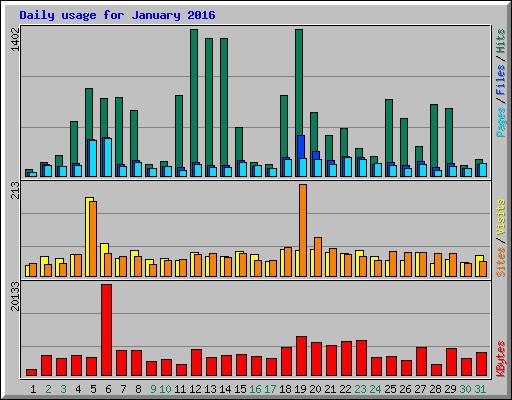
Task: Click green weekend day label '23'
Action: tap(360, 389)
